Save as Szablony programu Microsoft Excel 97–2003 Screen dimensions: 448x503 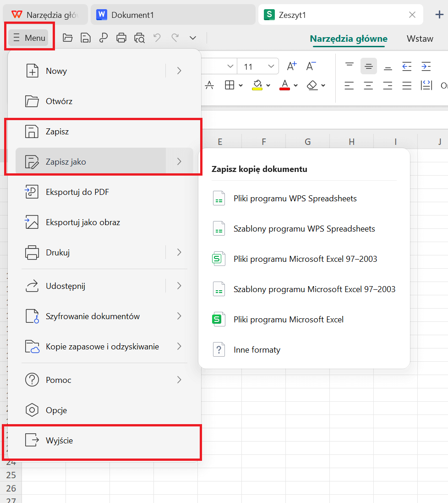(304, 289)
